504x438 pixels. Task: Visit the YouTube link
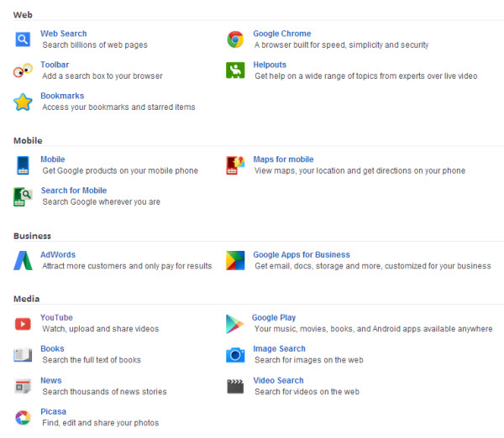pyautogui.click(x=56, y=317)
